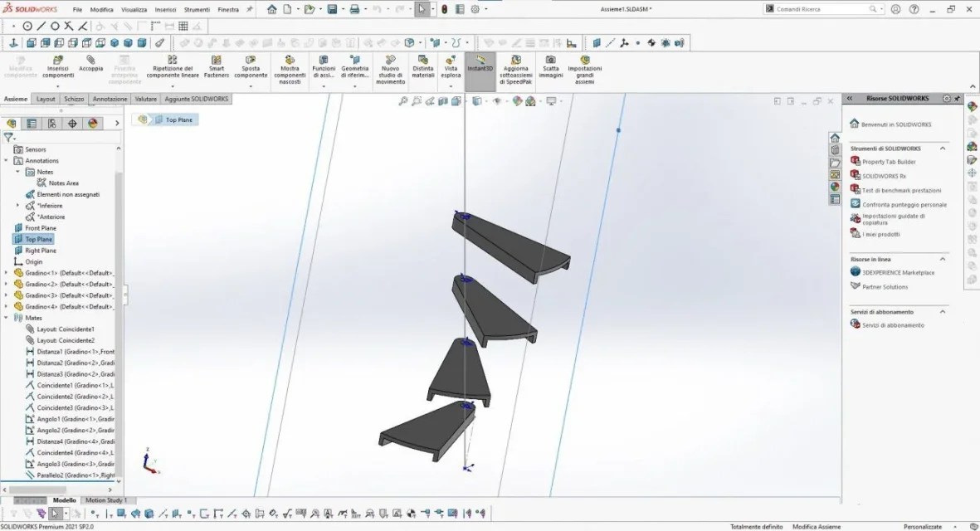Open Partner Solutions link
The width and height of the screenshot is (980, 531).
point(885,287)
